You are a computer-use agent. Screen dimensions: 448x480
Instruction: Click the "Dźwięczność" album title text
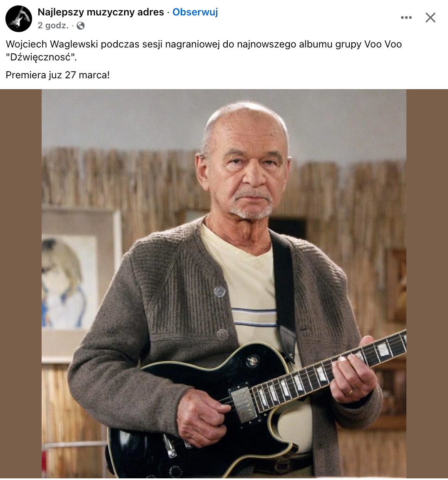tap(41, 57)
